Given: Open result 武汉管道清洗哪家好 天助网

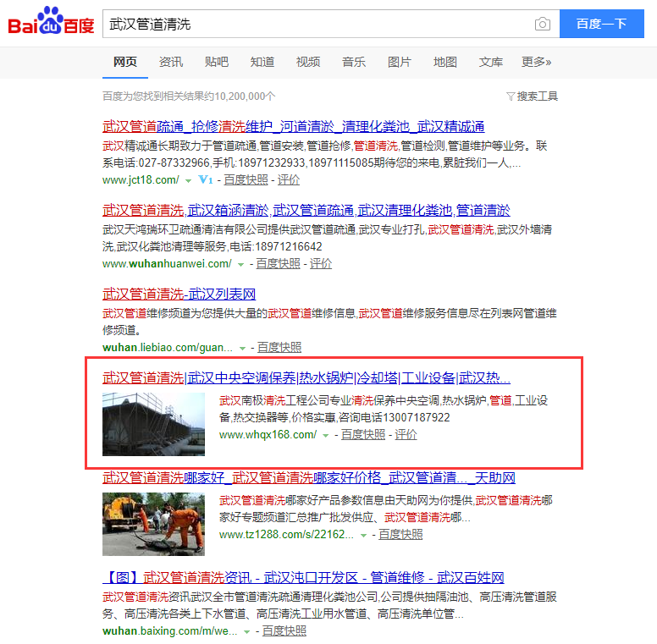Looking at the screenshot, I should [309, 478].
